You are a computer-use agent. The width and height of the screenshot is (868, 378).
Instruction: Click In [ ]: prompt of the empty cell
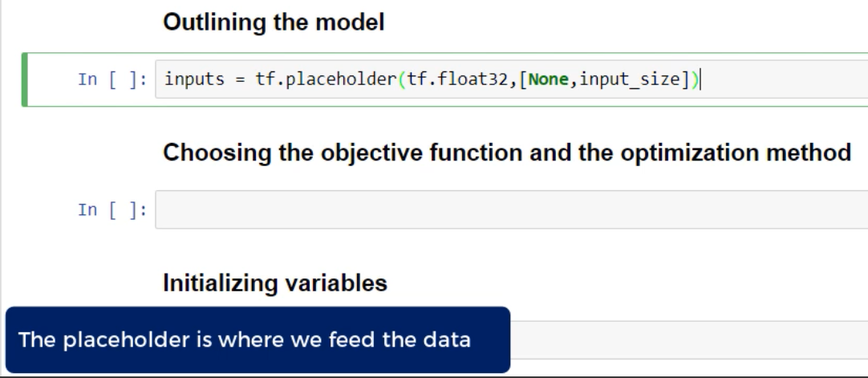(x=112, y=210)
